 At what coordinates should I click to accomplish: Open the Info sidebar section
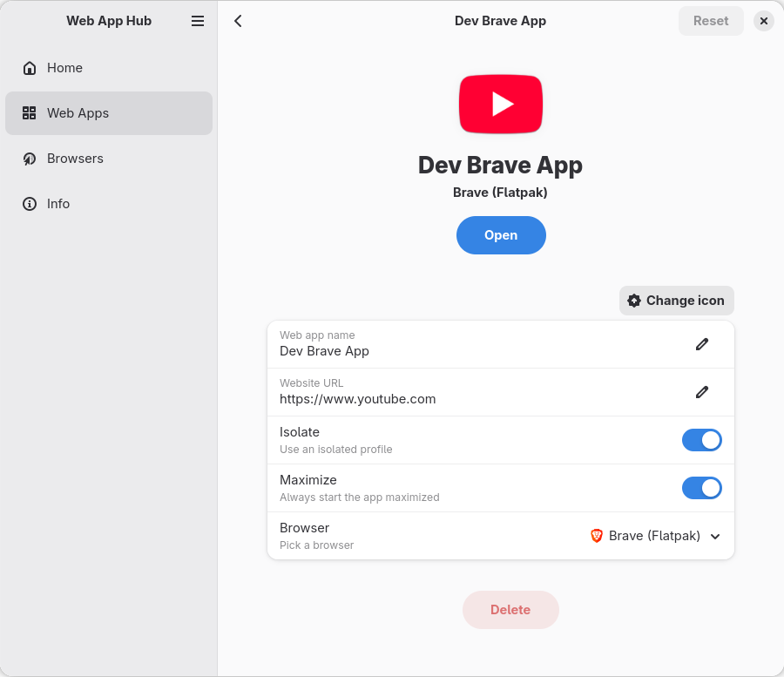(58, 204)
